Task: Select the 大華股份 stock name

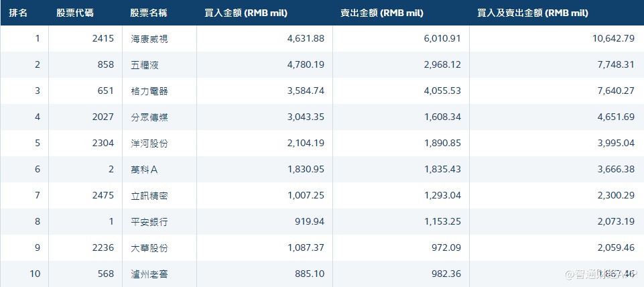Action: coord(149,248)
